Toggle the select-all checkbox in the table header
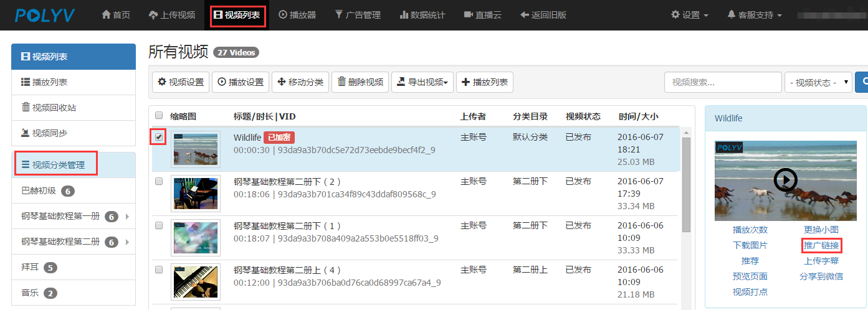This screenshot has width=868, height=310. tap(159, 115)
